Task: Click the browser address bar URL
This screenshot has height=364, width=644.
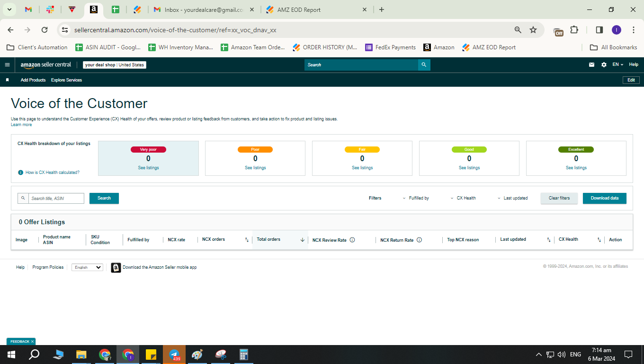Action: [175, 30]
